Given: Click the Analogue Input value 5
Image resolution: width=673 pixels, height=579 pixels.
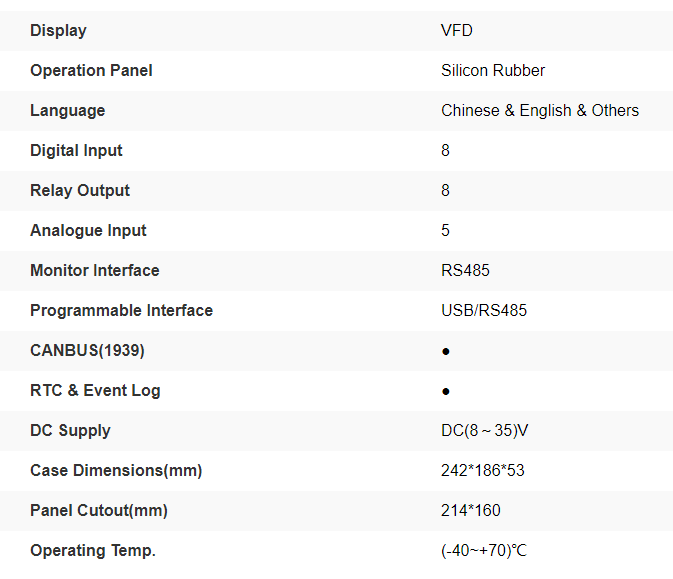Looking at the screenshot, I should pos(445,231).
